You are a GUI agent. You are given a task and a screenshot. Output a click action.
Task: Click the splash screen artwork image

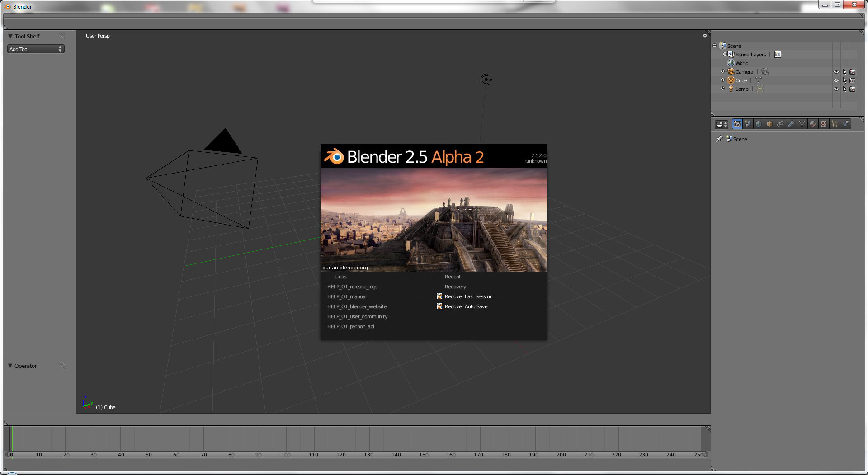[x=434, y=220]
